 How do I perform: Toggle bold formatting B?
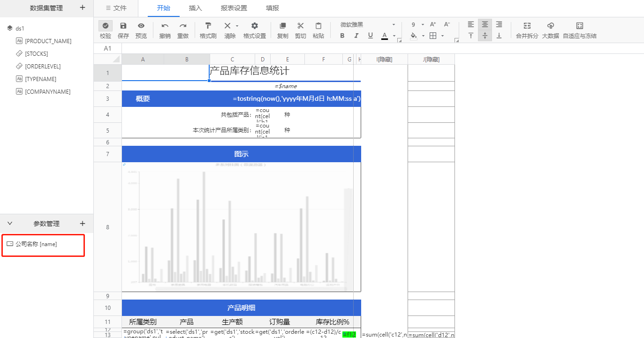342,36
